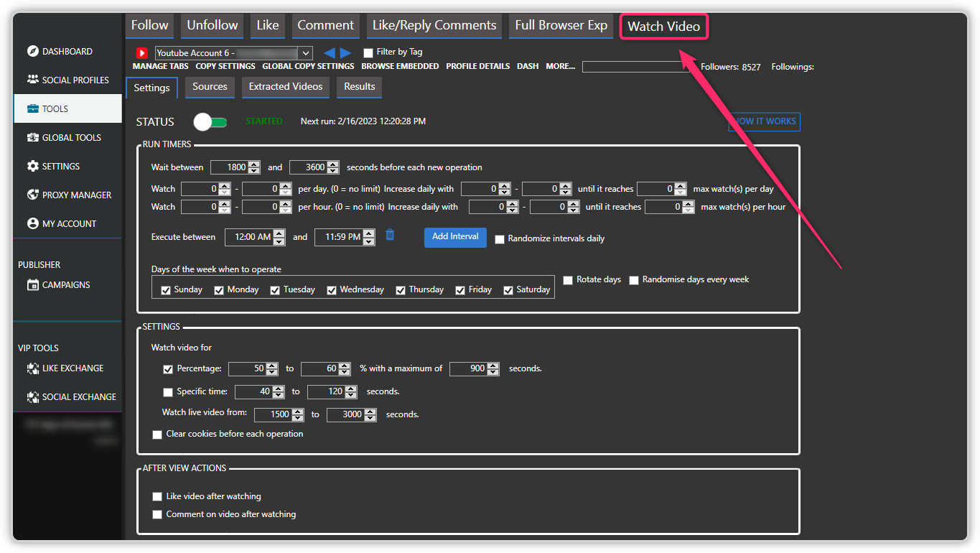980x553 pixels.
Task: Open the MORE... menu
Action: tap(559, 66)
